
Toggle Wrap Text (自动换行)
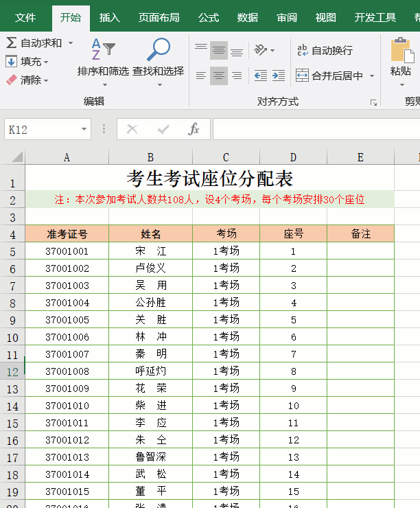pyautogui.click(x=325, y=50)
